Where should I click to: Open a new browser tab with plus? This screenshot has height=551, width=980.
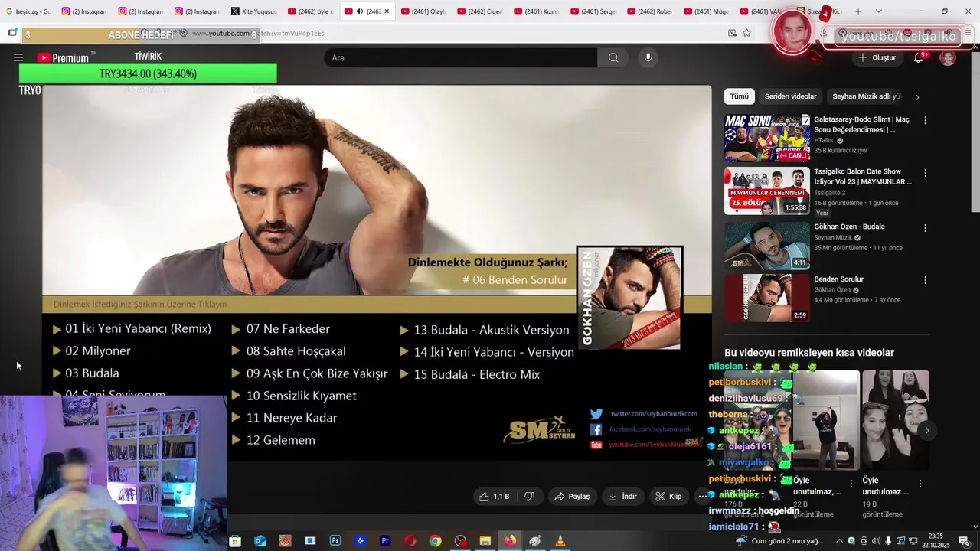(x=858, y=11)
